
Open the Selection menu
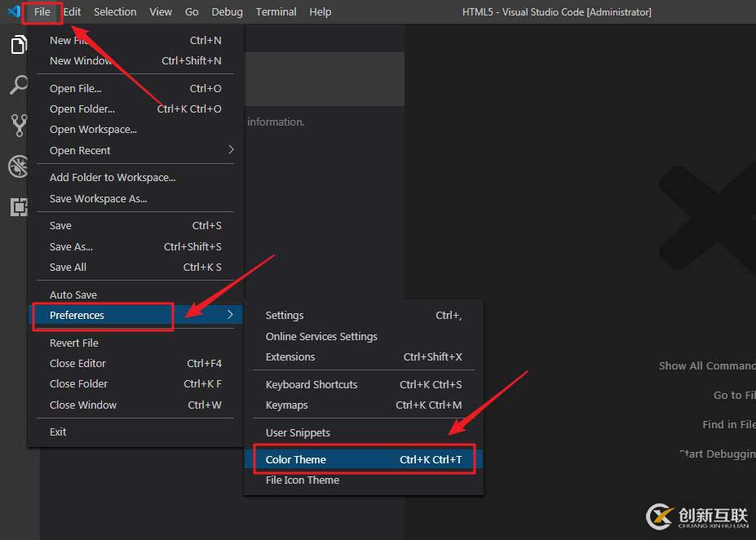coord(115,11)
